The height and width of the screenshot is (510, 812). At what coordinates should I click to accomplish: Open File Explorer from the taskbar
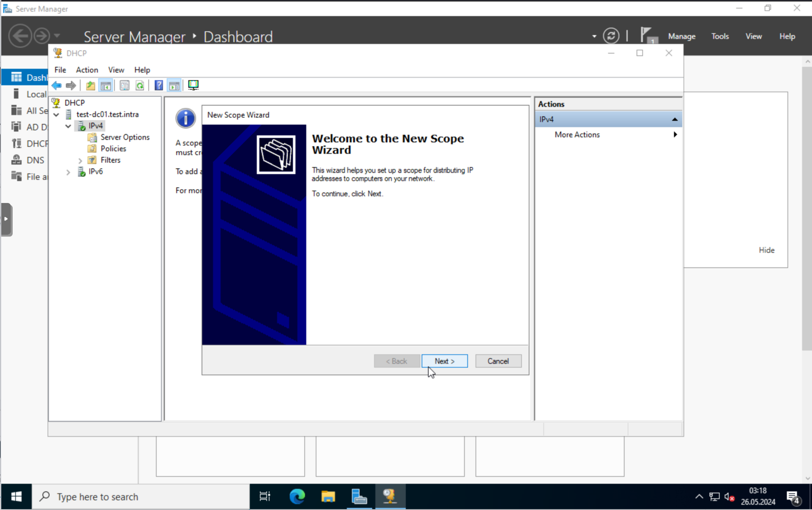coord(328,496)
